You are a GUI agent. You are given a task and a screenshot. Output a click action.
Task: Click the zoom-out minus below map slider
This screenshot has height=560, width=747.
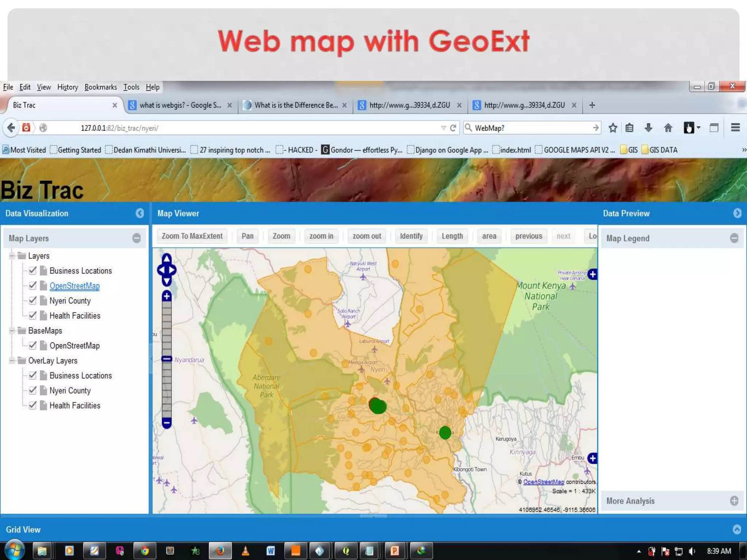coord(167,423)
